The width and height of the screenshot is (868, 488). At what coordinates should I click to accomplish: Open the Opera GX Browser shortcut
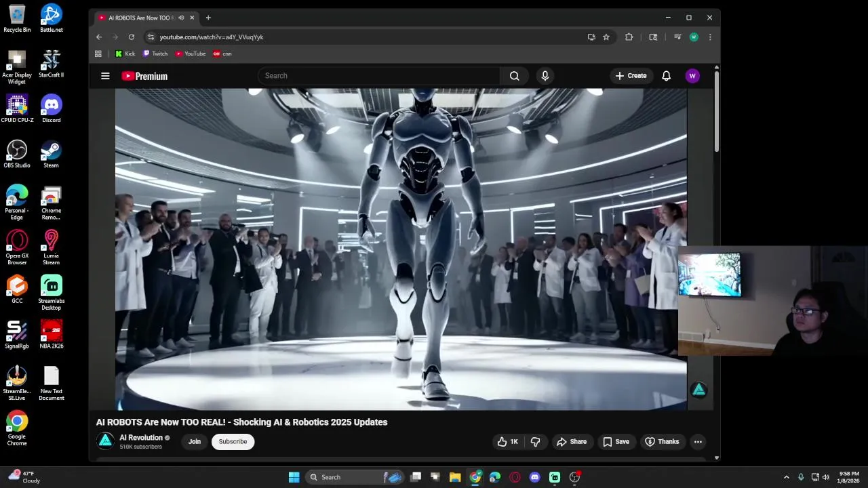tap(17, 247)
